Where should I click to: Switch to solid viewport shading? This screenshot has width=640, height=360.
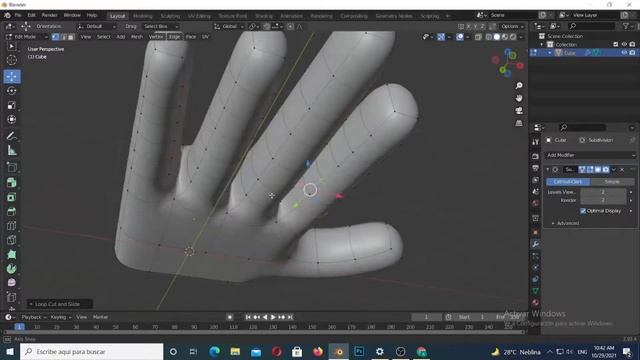click(497, 37)
